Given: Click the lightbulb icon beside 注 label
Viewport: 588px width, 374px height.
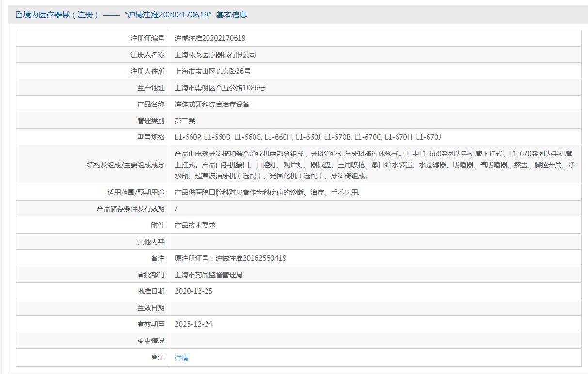Looking at the screenshot, I should pyautogui.click(x=154, y=358).
